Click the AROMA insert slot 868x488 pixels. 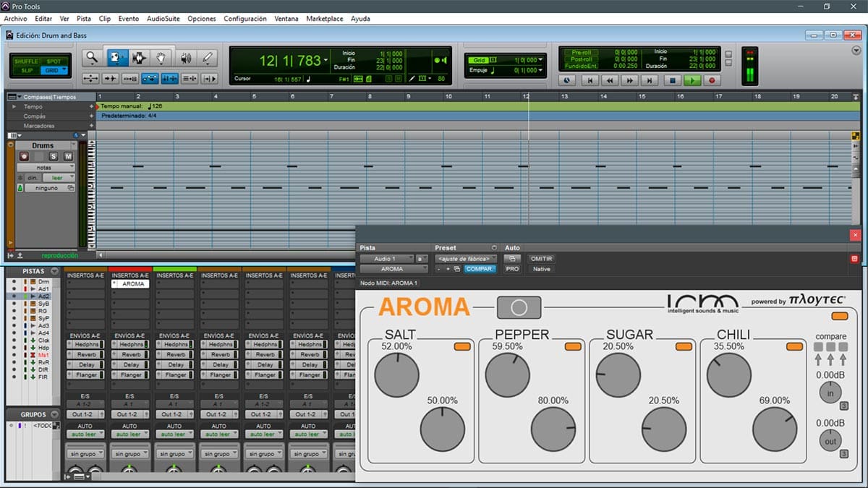click(x=130, y=284)
